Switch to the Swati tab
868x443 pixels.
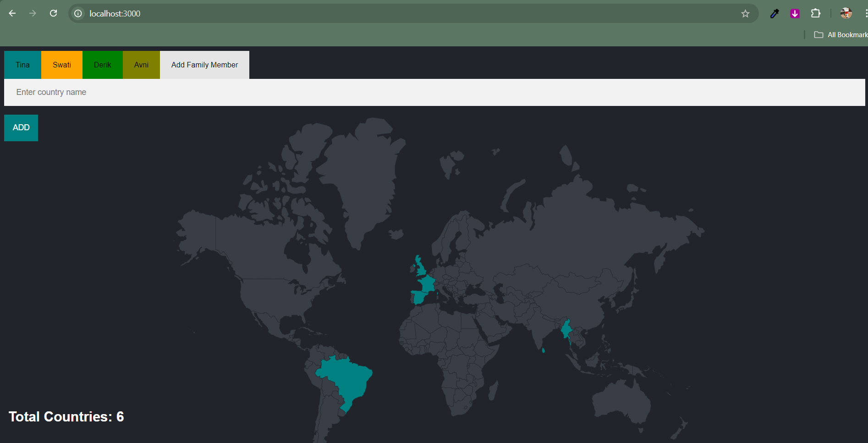click(x=62, y=65)
